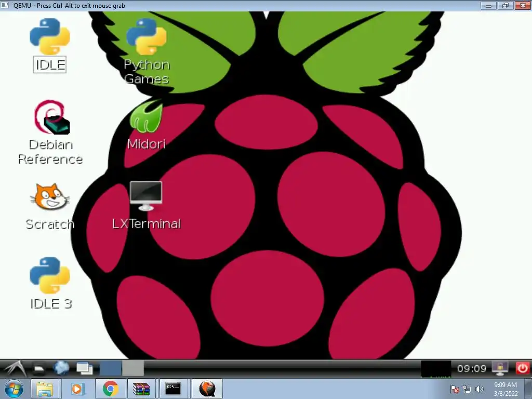Open the volume speaker tray icon

click(x=479, y=389)
